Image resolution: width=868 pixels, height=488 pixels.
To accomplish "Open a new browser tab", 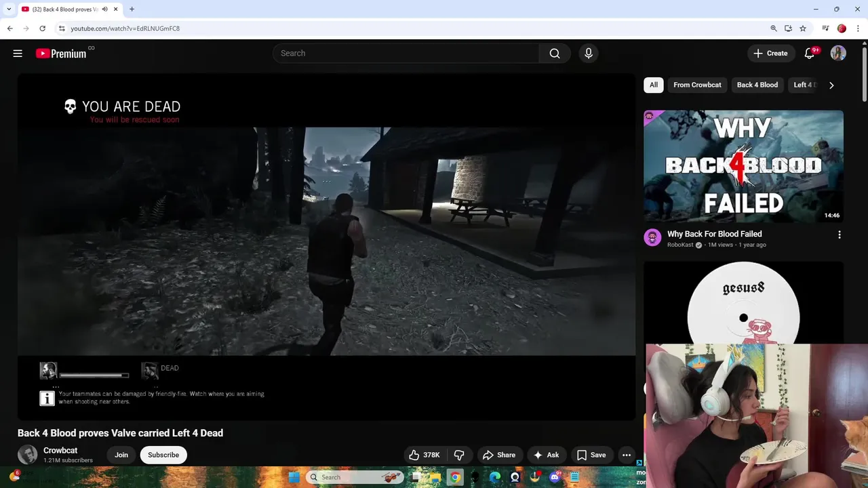I will pyautogui.click(x=132, y=9).
